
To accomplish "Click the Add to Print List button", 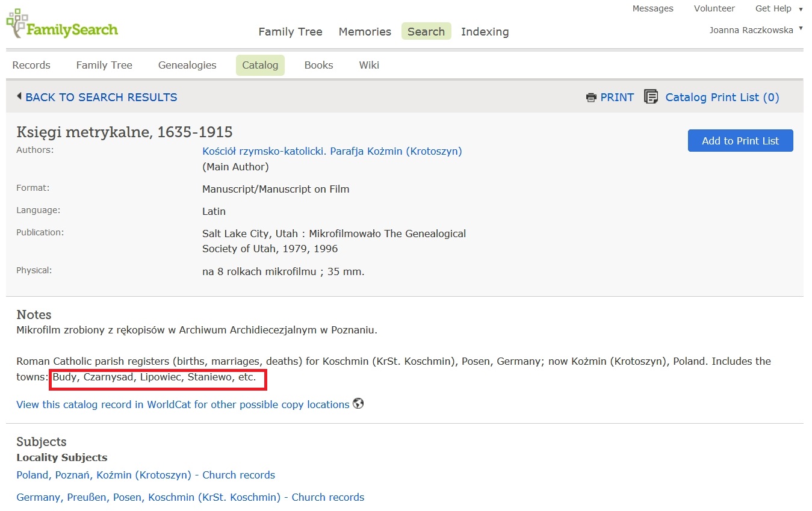I will click(x=740, y=141).
